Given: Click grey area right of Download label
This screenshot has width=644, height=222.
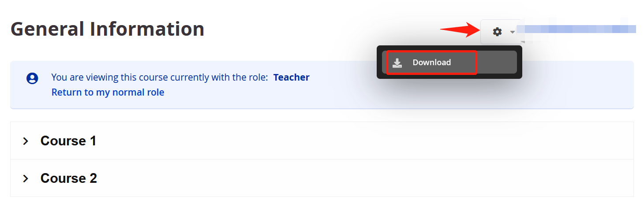Looking at the screenshot, I should [x=497, y=62].
